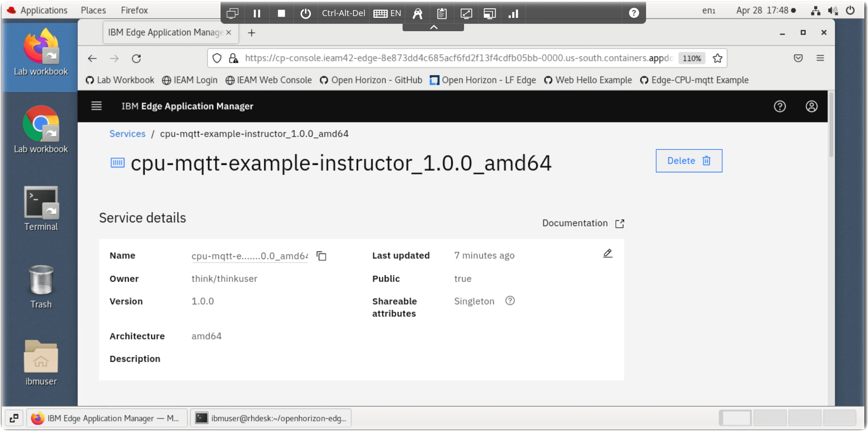Open the Terminal desktop icon

tap(41, 209)
